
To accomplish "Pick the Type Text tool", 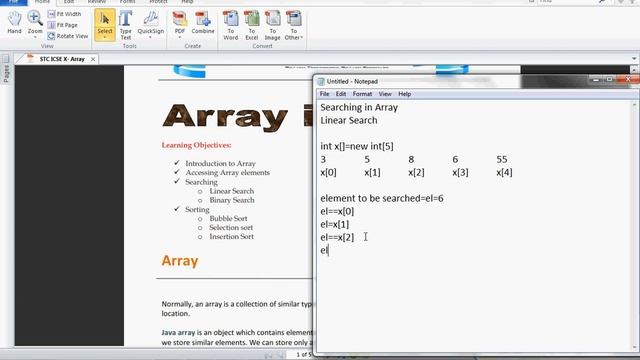I will 126,25.
